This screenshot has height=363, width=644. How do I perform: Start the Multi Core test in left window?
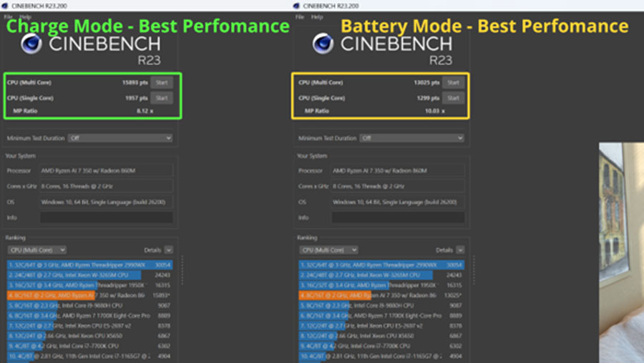coord(162,82)
